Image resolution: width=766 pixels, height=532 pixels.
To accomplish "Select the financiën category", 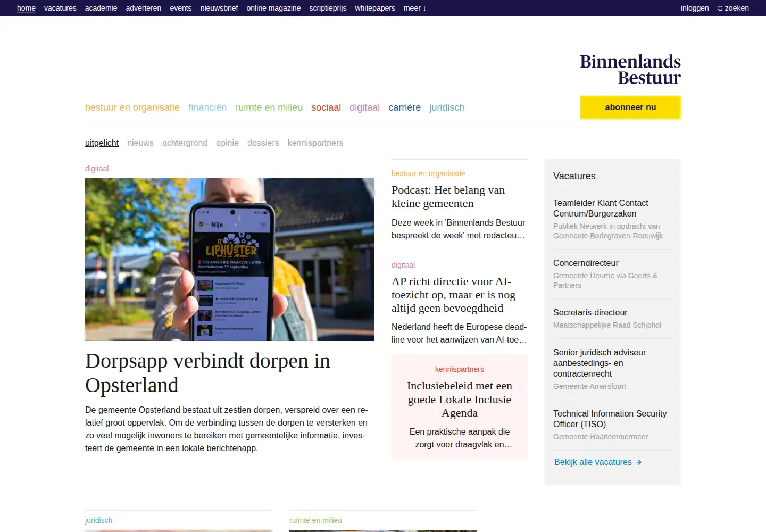I will pyautogui.click(x=207, y=107).
